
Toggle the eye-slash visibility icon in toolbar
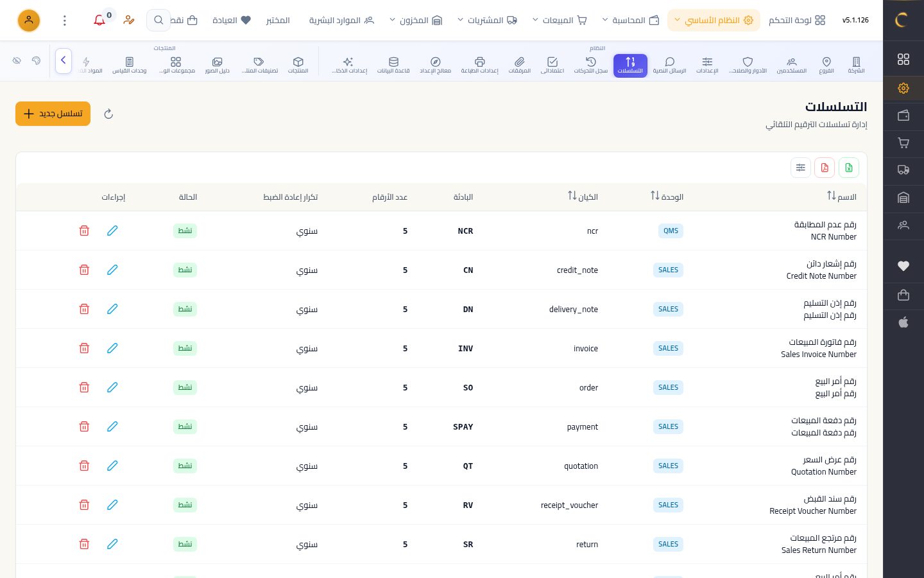pyautogui.click(x=17, y=60)
